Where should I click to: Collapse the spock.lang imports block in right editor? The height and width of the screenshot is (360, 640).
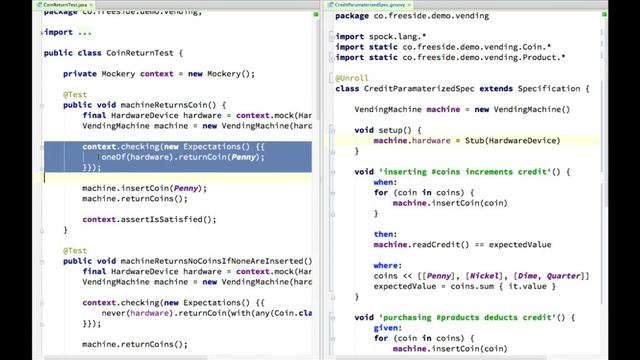(x=332, y=37)
